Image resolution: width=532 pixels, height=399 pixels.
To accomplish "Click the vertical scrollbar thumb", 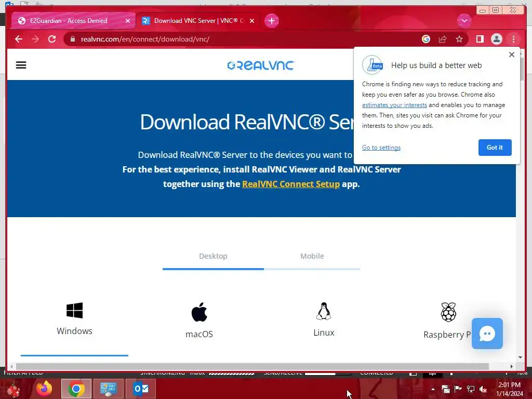I will 522,69.
